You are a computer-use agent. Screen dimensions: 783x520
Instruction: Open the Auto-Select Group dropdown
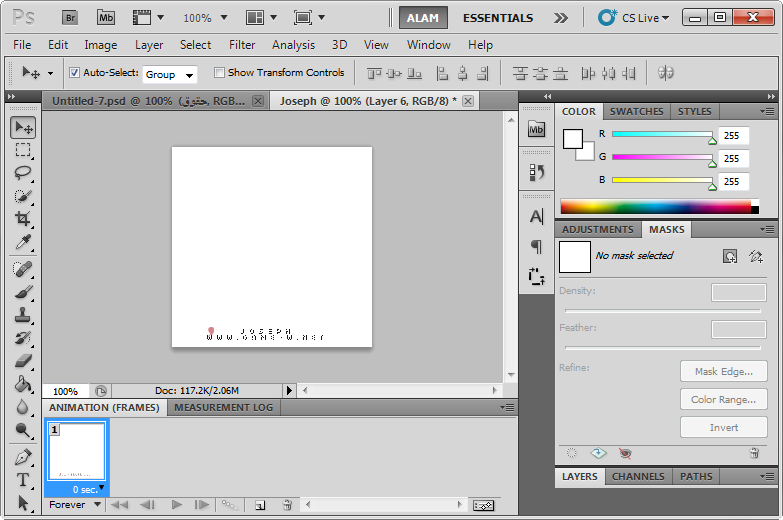tap(170, 75)
